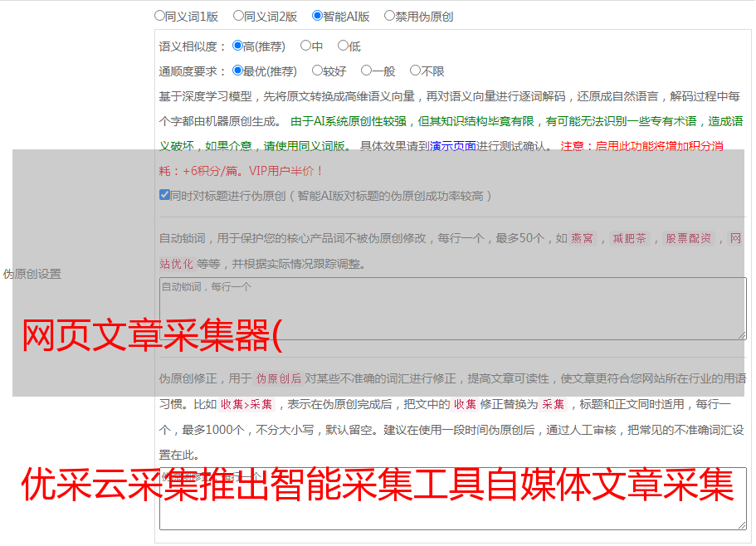The height and width of the screenshot is (546, 756).
Task: Choose the 智能AI版 radio option
Action: [317, 16]
